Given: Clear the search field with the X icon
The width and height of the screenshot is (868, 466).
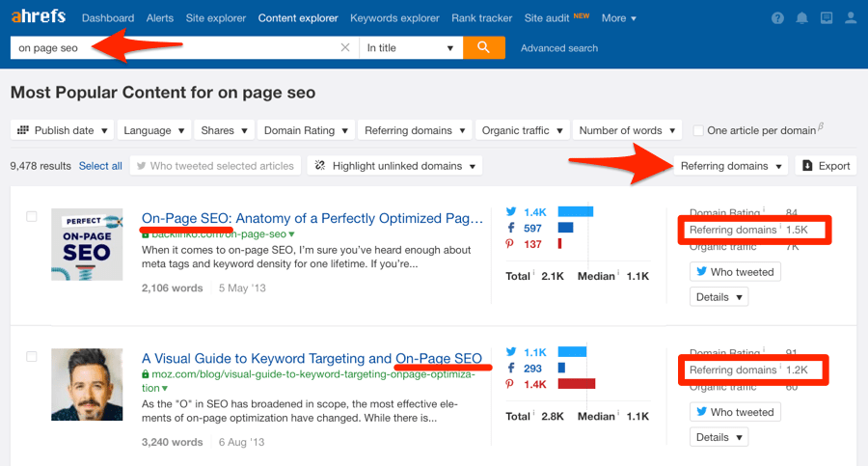Looking at the screenshot, I should coord(345,48).
